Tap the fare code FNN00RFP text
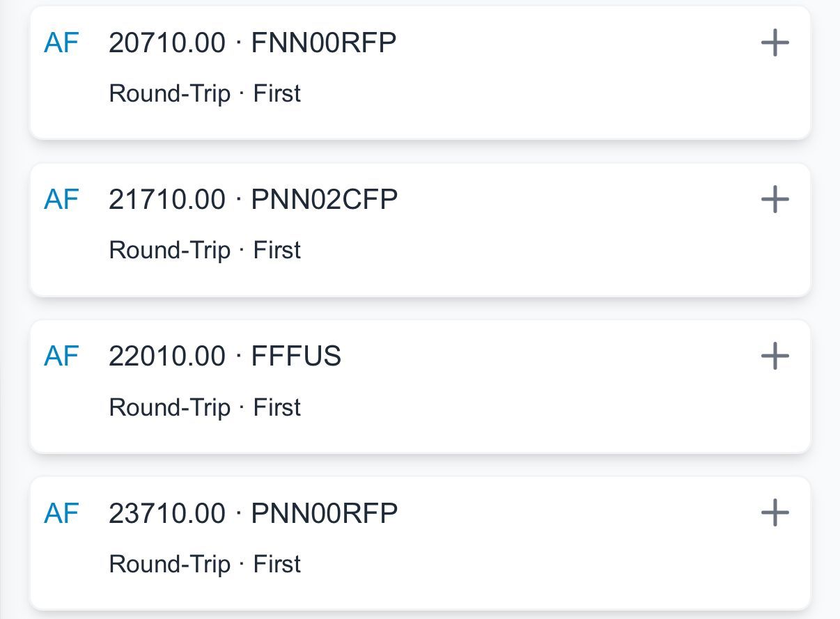 [x=324, y=44]
